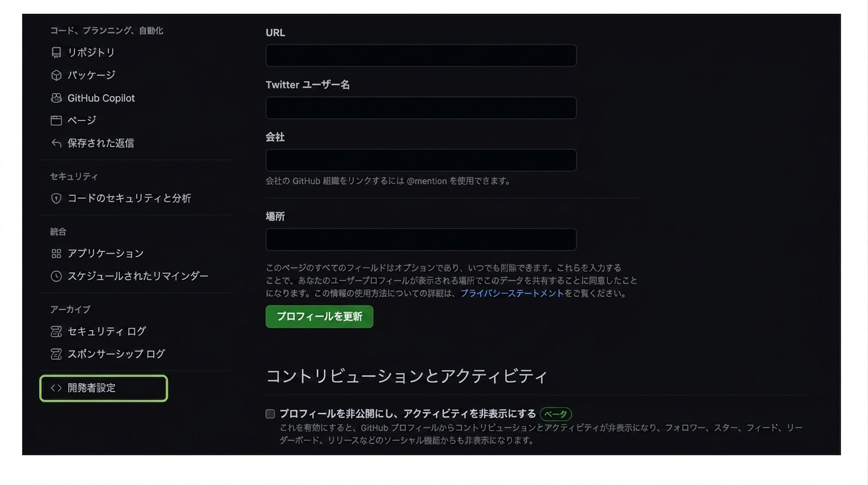Click the apps grid icon beside アプリケーション
Viewport: 868px width, 485px height.
point(56,253)
